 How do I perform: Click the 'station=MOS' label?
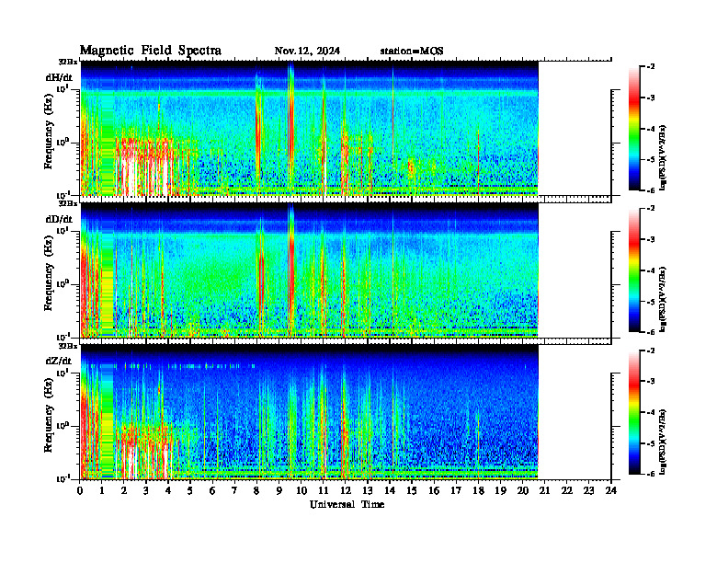[x=412, y=51]
